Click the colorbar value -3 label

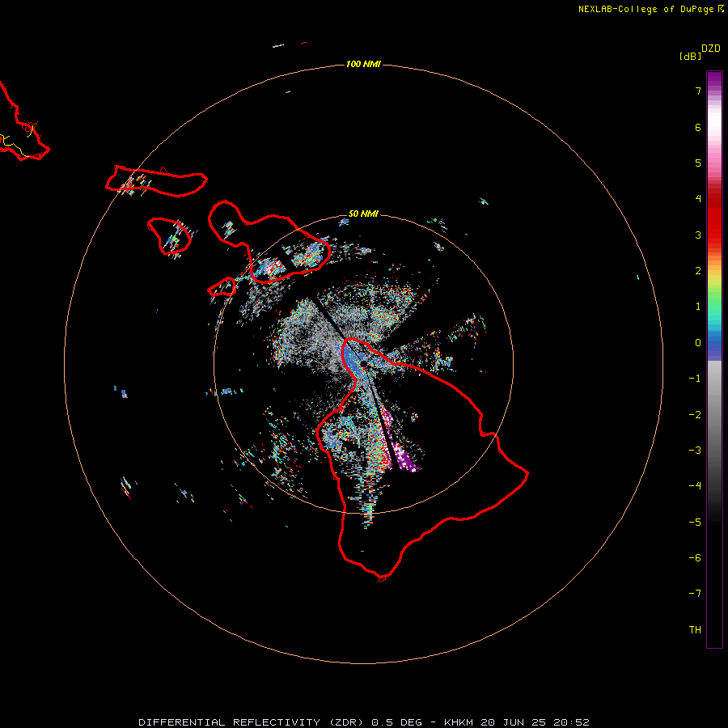[695, 451]
